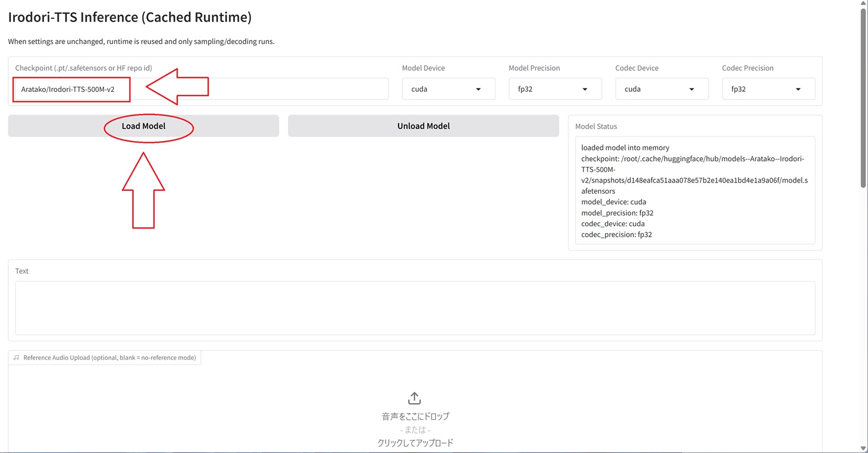Screen dimensions: 868x453
Task: Click the upload arrow icon in audio area
Action: point(414,398)
